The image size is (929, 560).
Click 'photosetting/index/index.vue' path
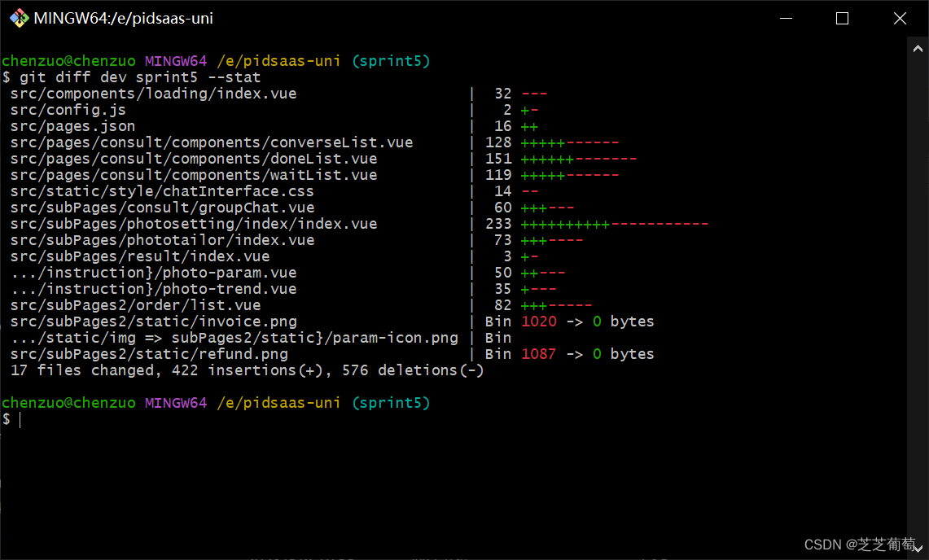[194, 224]
